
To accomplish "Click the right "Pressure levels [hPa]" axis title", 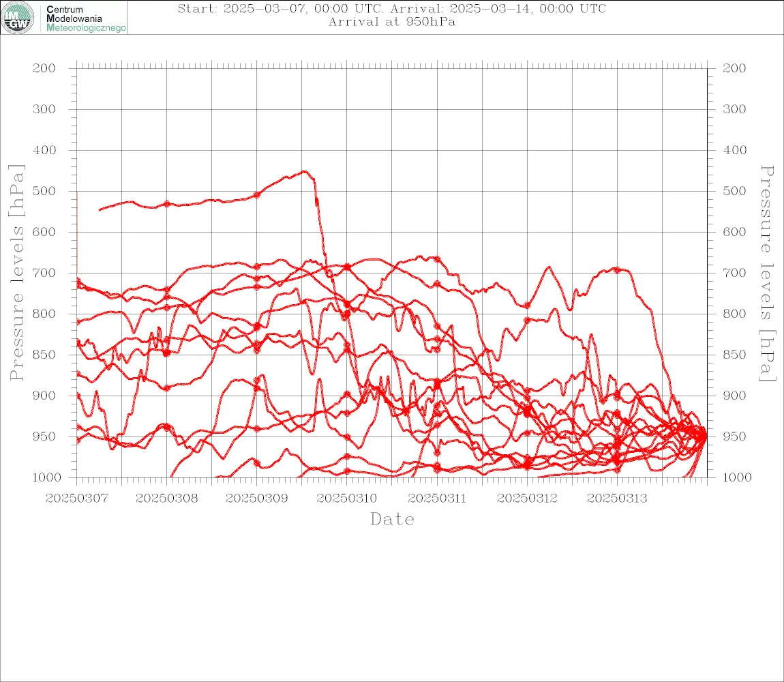I will pos(767,273).
